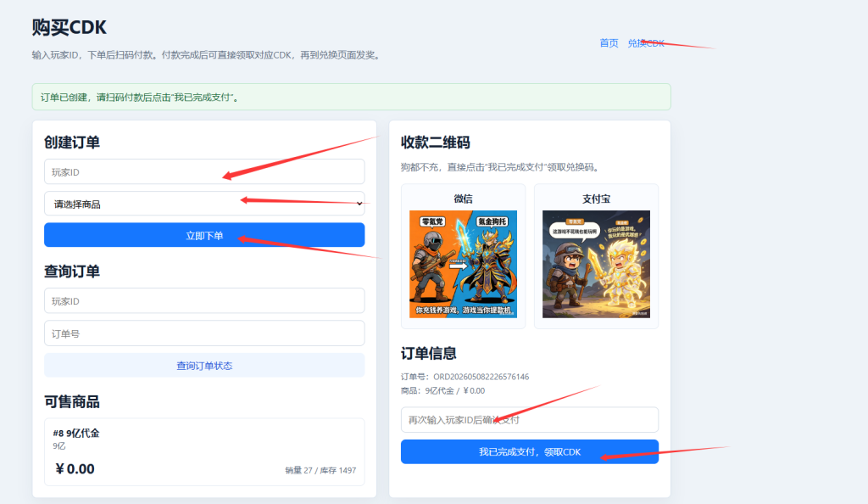Click the 支付宝 QR code image
The image size is (868, 504).
coord(596,264)
